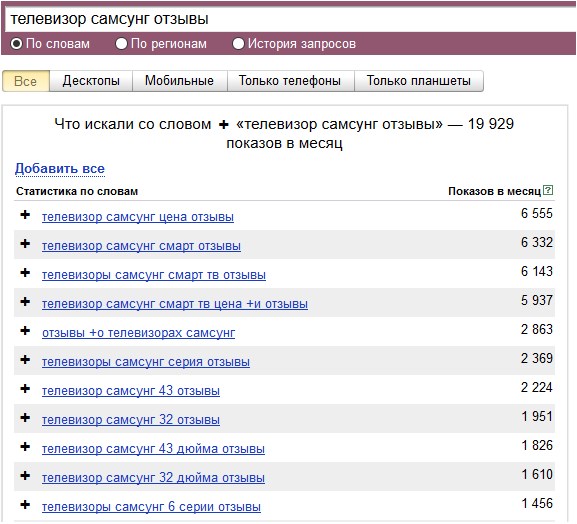
Task: Click plus next to 'телевизоры самсунг 6 серии отзывы'
Action: tap(25, 504)
